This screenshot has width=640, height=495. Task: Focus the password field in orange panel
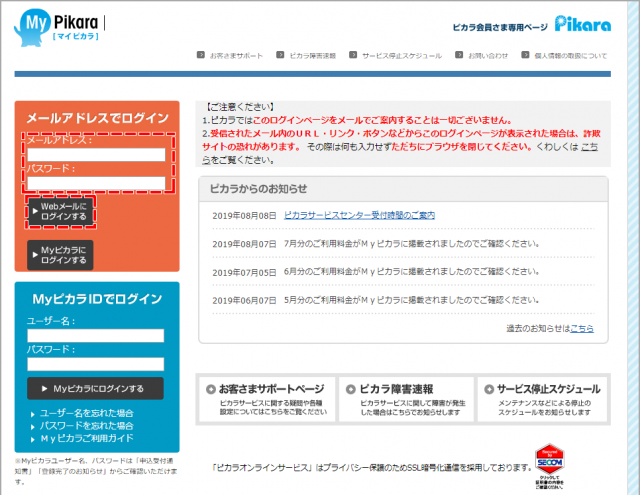pos(96,183)
